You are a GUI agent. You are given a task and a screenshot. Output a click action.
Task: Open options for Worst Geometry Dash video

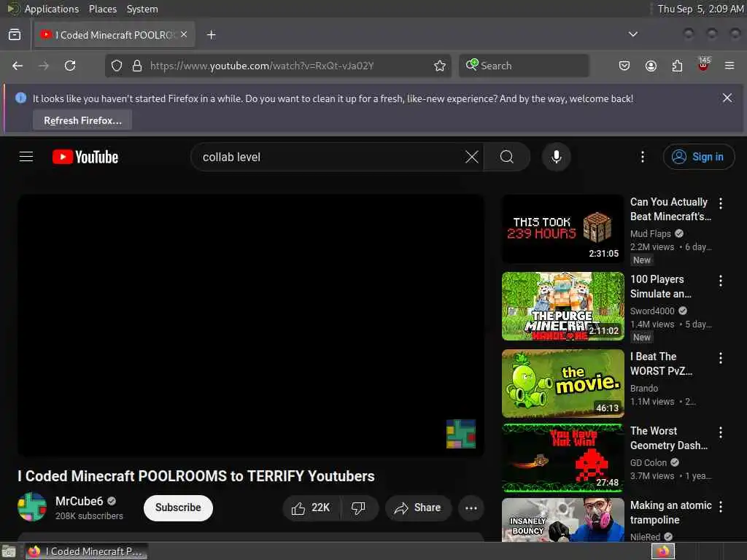coord(720,432)
